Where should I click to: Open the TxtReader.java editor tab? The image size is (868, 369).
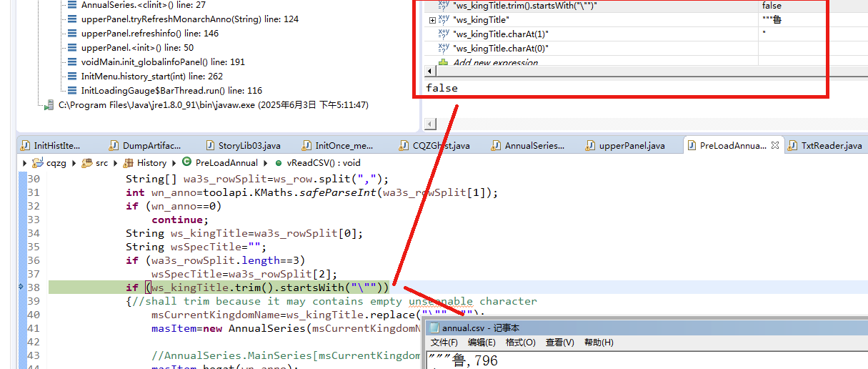825,145
